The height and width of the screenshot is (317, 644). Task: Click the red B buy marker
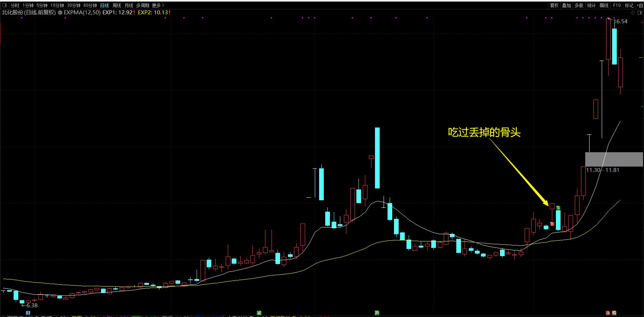coord(552,224)
